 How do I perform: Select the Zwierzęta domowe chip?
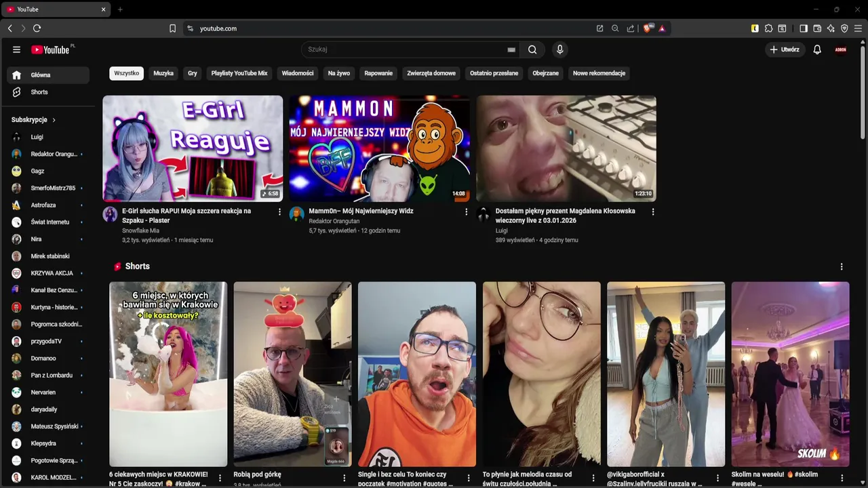(431, 73)
